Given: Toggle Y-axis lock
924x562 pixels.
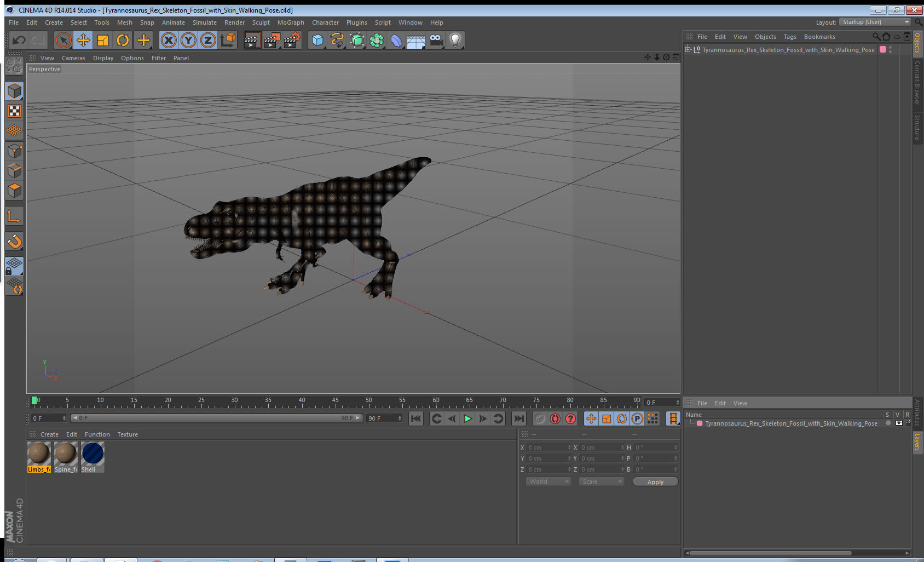Looking at the screenshot, I should click(x=188, y=40).
